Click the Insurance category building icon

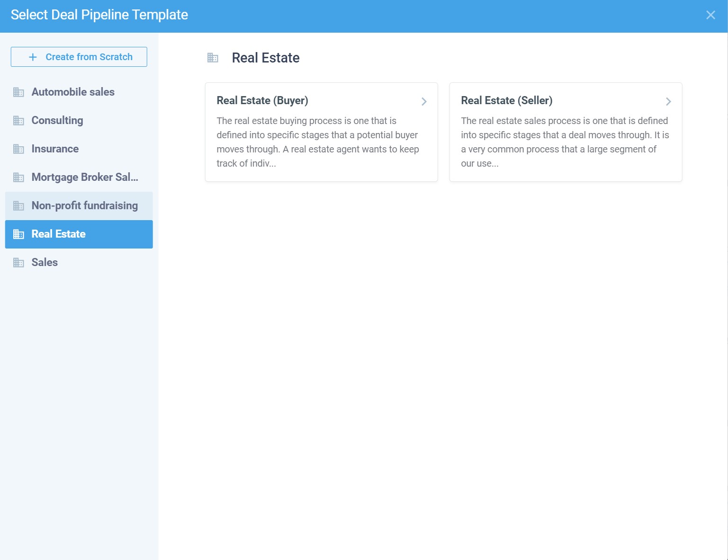tap(18, 149)
